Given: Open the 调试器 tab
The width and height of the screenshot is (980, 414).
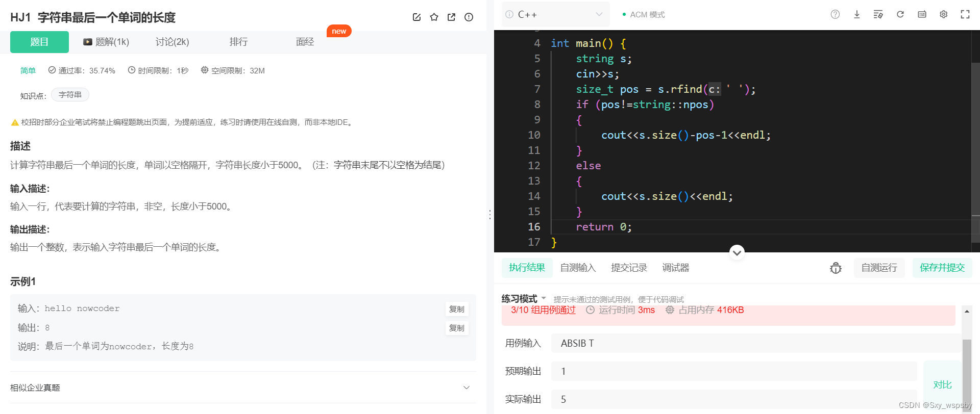Looking at the screenshot, I should (x=676, y=268).
